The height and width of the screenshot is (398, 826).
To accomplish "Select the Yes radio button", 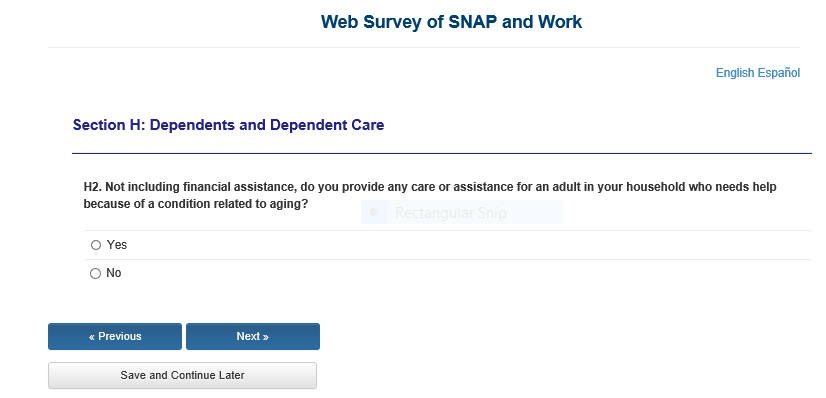I will [x=95, y=245].
